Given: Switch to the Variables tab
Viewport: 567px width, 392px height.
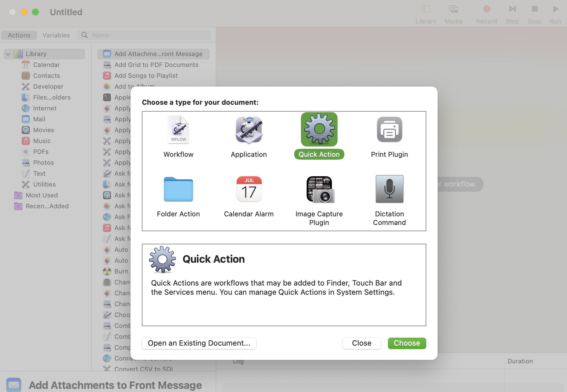Looking at the screenshot, I should (x=56, y=35).
